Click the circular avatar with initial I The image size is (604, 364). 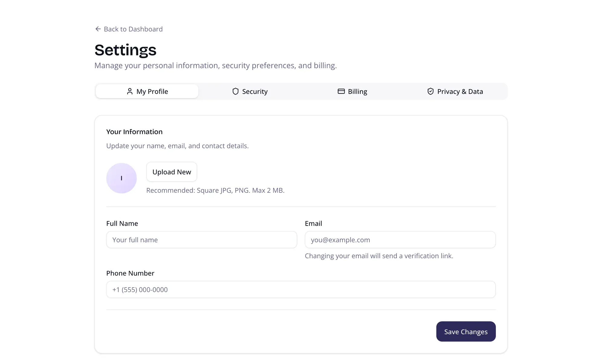tap(121, 178)
